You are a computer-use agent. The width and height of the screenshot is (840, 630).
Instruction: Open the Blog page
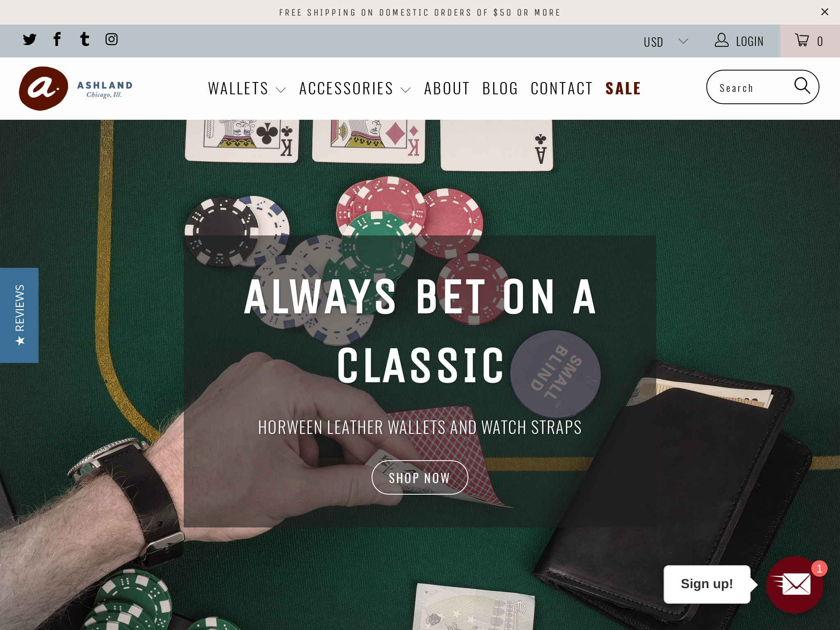(500, 89)
